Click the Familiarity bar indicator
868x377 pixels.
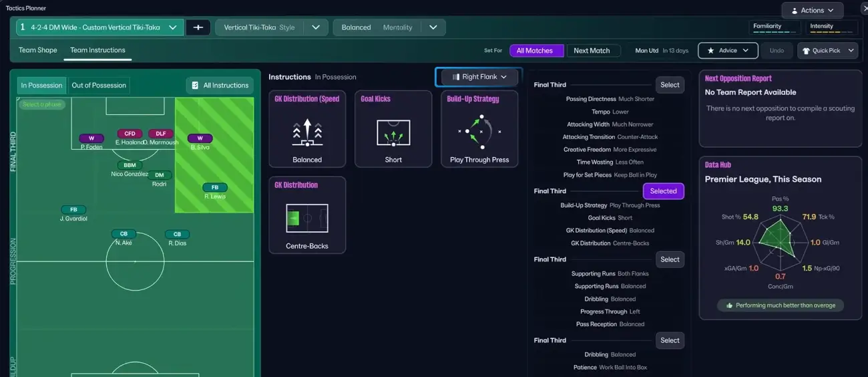coord(775,27)
